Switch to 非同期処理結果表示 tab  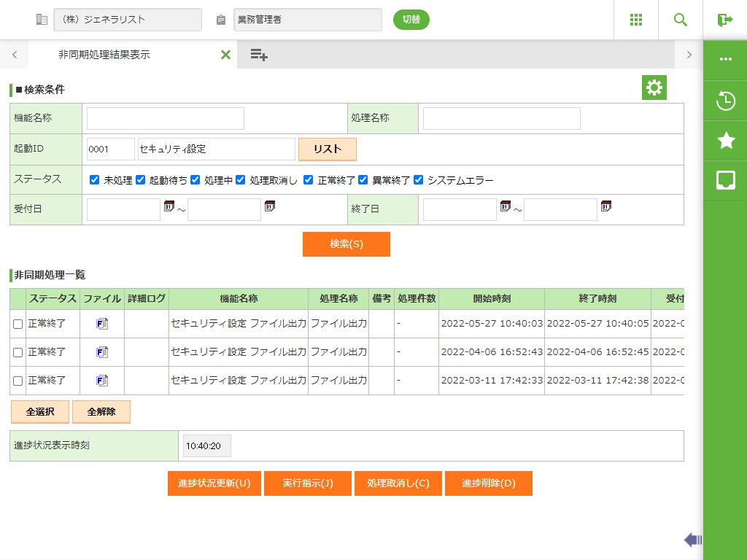click(x=104, y=55)
